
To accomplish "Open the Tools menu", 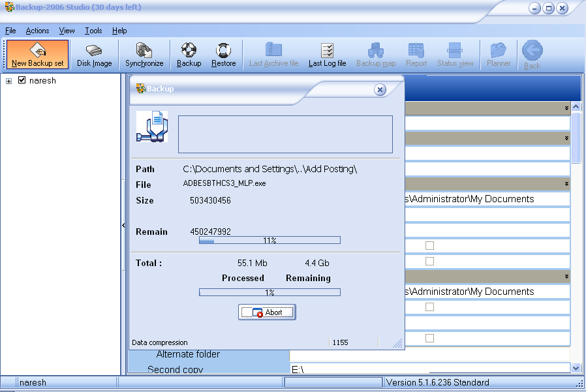I will 93,31.
